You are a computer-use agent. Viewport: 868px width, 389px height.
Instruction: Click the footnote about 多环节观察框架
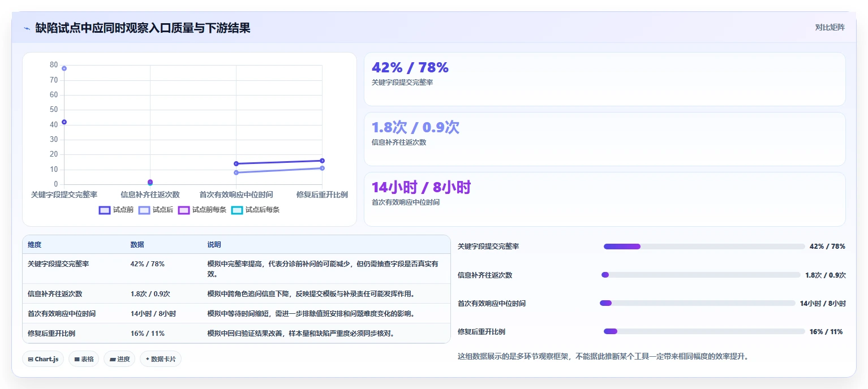point(603,357)
